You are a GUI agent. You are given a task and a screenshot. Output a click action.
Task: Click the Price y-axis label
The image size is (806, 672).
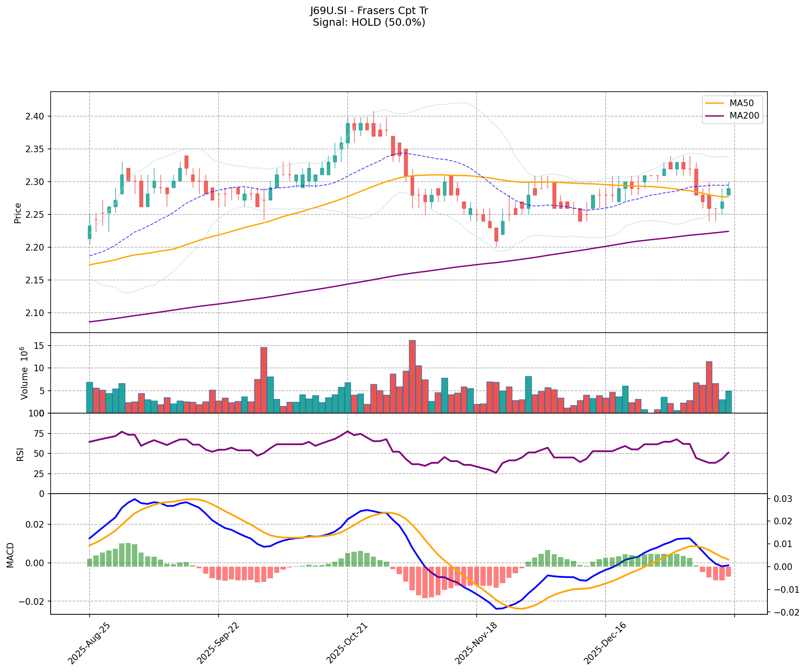pos(18,213)
